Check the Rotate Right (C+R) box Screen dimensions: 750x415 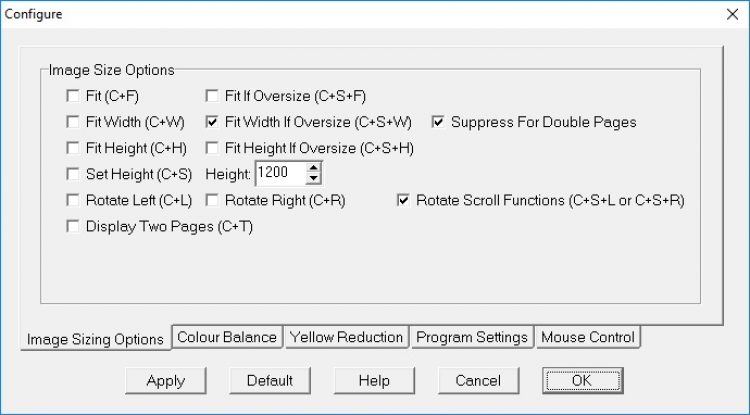coord(212,201)
